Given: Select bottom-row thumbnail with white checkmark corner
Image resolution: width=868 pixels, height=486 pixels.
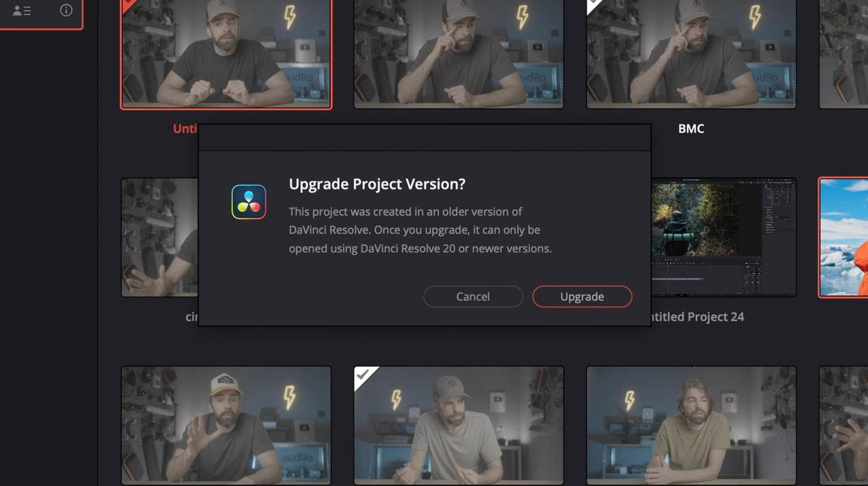Looking at the screenshot, I should pyautogui.click(x=458, y=426).
